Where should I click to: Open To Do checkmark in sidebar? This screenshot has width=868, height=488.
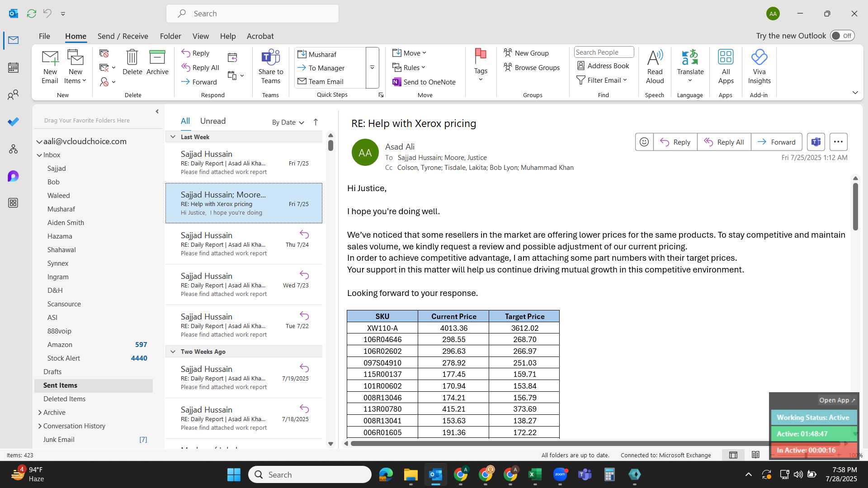(13, 122)
